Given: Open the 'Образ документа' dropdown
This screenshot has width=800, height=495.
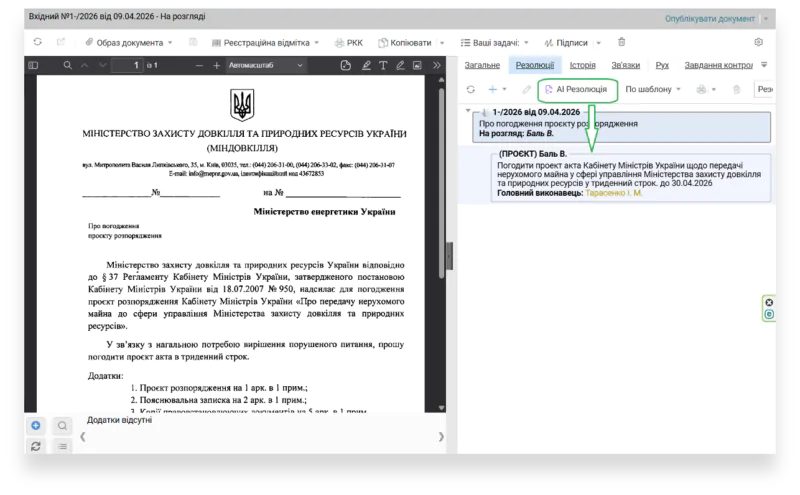Looking at the screenshot, I should pos(129,43).
